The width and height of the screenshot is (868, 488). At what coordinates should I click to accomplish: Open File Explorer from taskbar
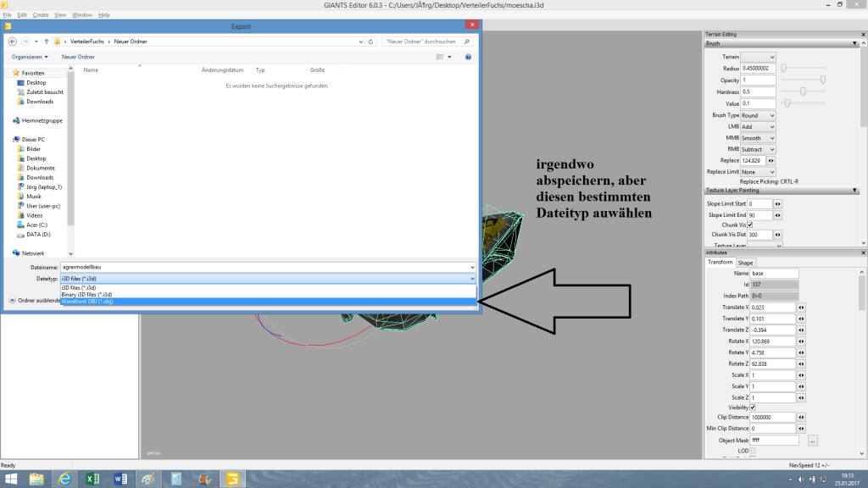[36, 479]
